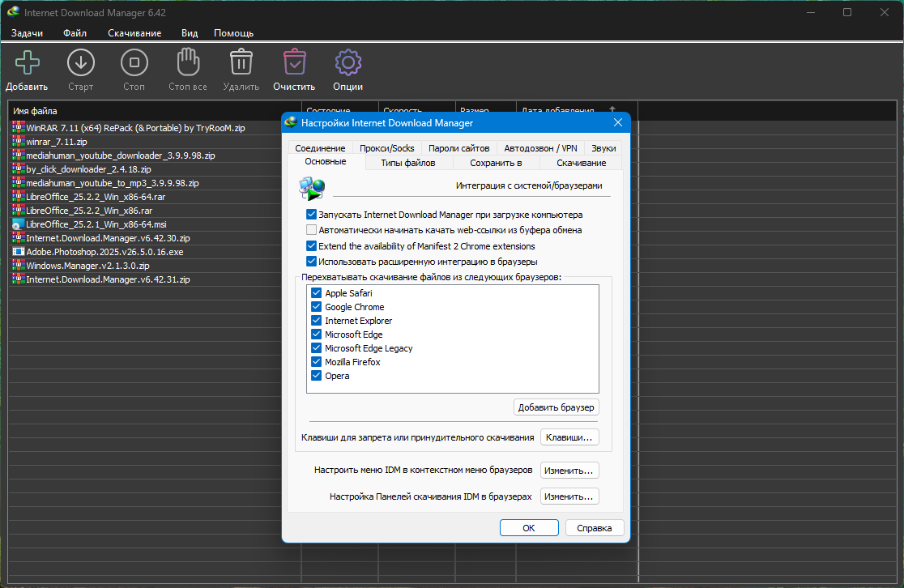Viewport: 904px width, 588px height.
Task: Click the Очистить clipboard-check icon
Action: (x=295, y=62)
